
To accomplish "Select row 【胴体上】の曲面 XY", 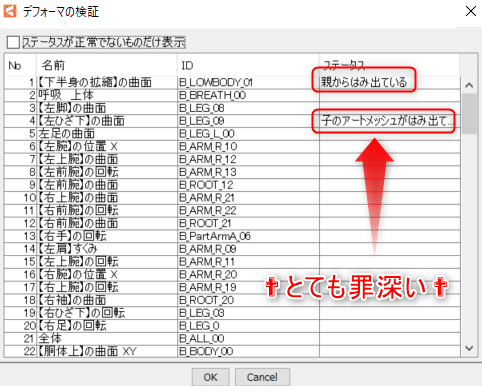I will pos(232,351).
